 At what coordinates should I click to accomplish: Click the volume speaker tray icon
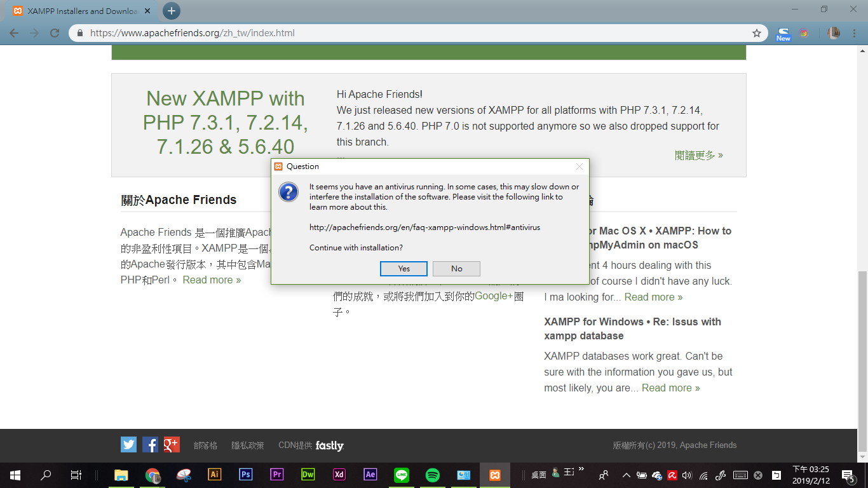[x=687, y=475]
